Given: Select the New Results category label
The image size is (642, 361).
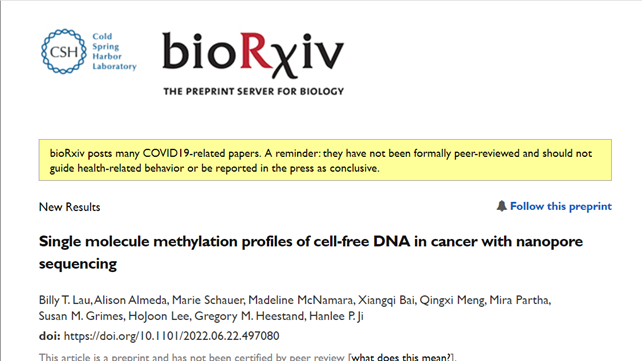Looking at the screenshot, I should (70, 207).
